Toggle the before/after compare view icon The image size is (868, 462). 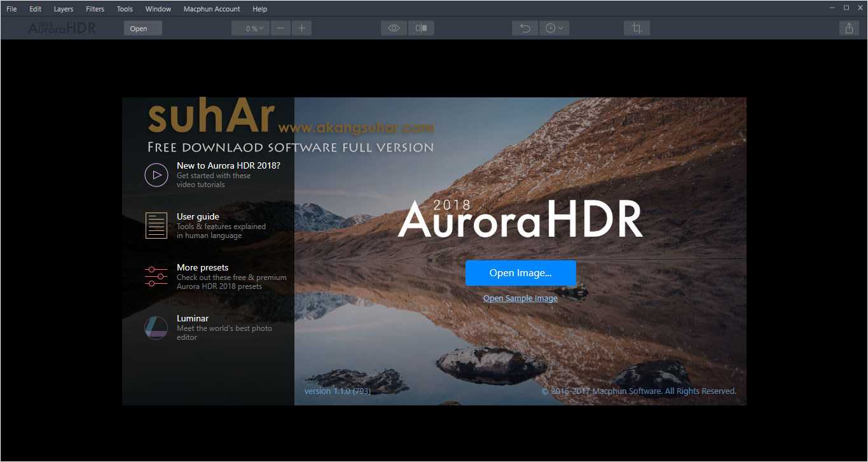[x=421, y=29]
